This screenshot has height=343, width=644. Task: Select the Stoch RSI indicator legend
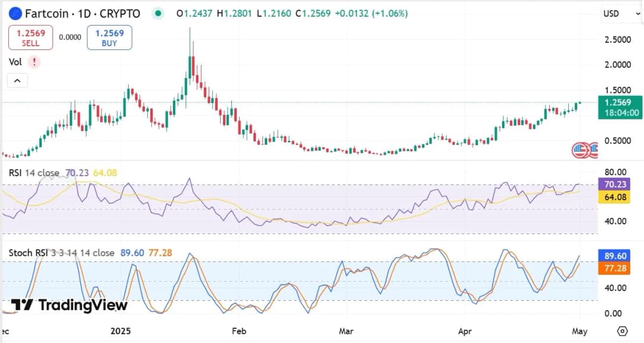[x=61, y=253]
